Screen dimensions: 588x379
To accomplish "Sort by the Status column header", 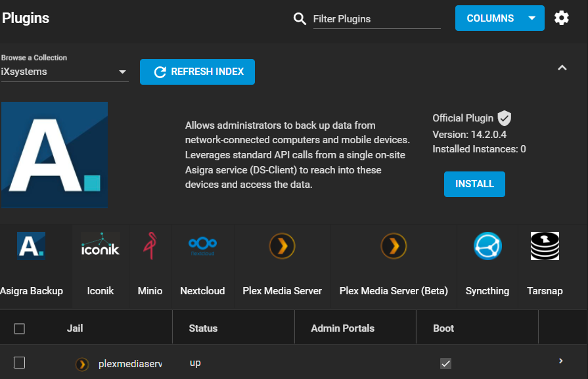I will point(203,328).
